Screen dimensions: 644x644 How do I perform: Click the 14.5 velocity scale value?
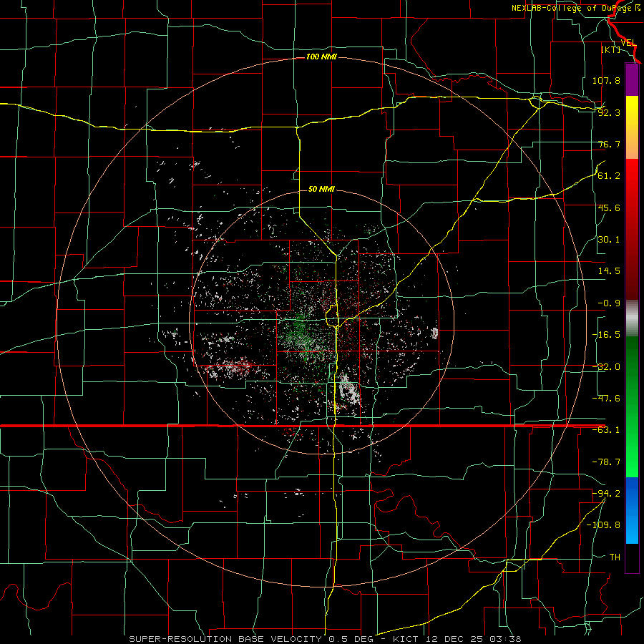click(x=609, y=271)
